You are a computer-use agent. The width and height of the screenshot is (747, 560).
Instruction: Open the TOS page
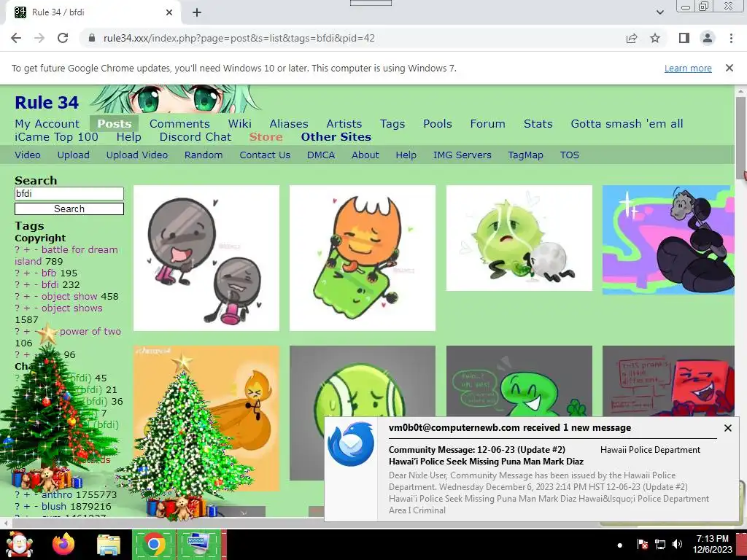point(569,155)
